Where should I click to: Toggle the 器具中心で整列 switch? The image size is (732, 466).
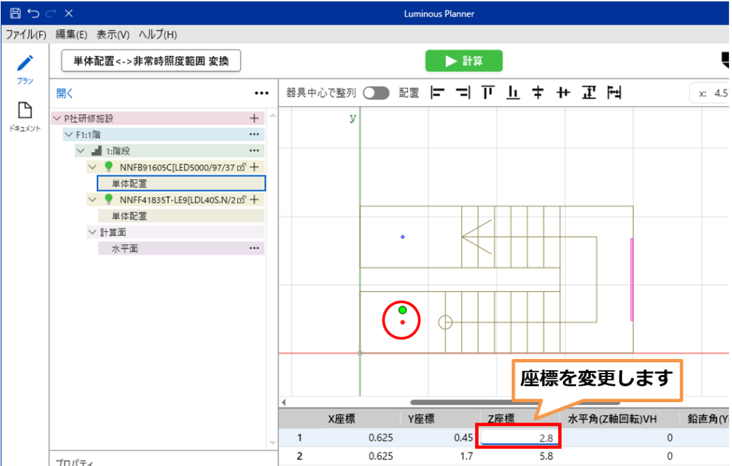[376, 93]
